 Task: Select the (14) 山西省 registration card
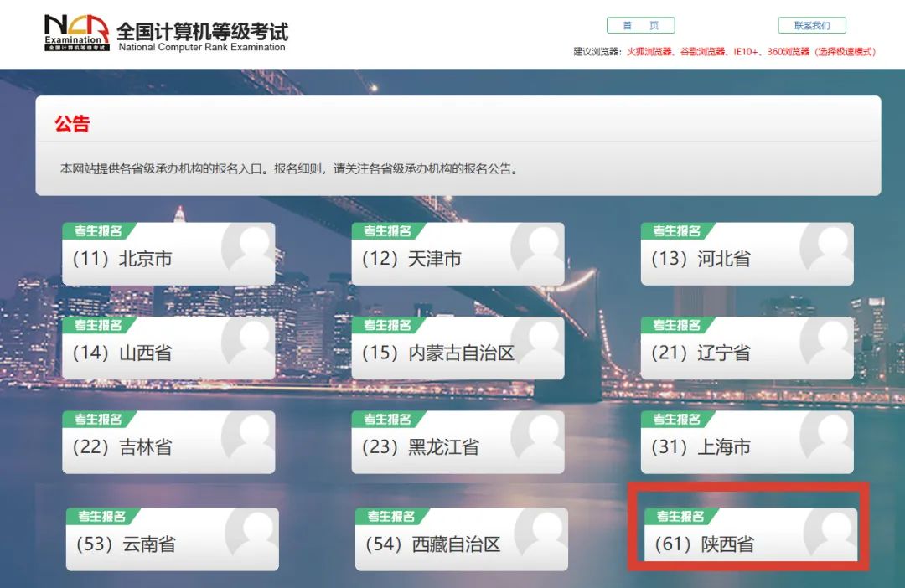point(168,348)
